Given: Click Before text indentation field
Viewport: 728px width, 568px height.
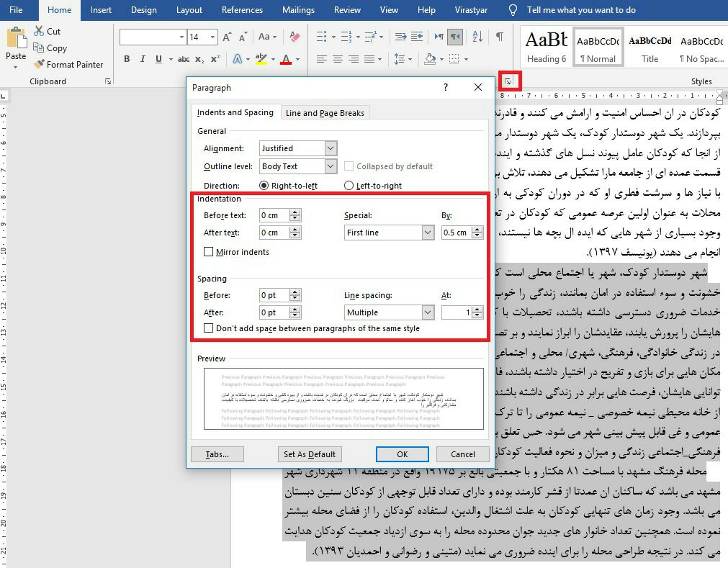Looking at the screenshot, I should [x=274, y=215].
